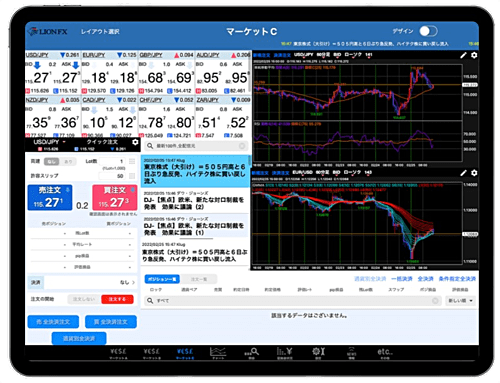
Task: Select the left hedging option in quick order
Action: [51, 162]
